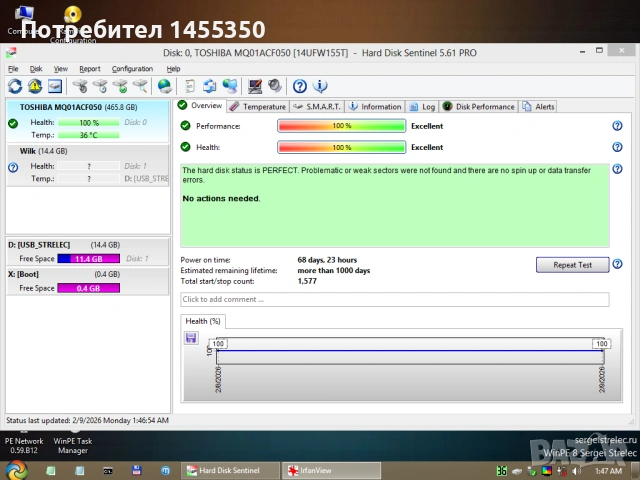
Task: Switch to the S.M.A.R.T. tab
Action: coord(317,106)
